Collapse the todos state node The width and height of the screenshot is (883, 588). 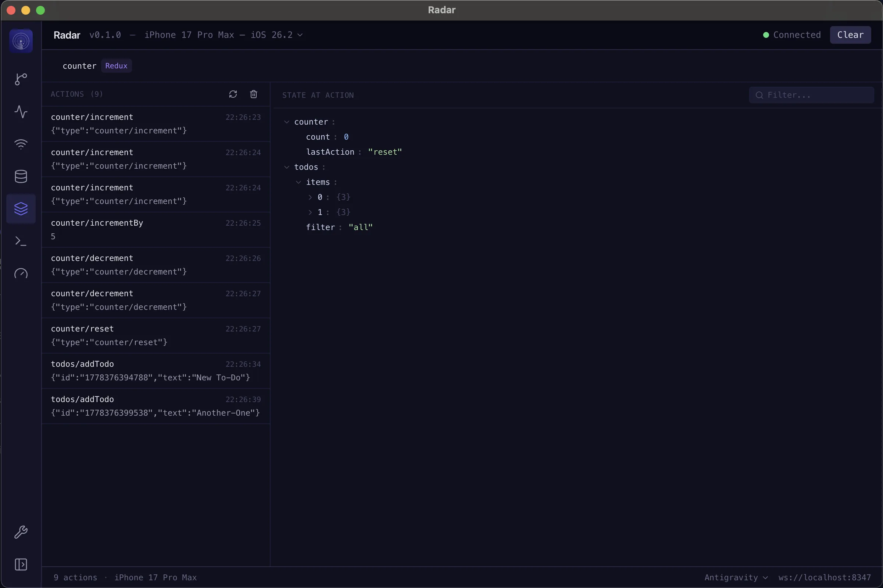[287, 167]
